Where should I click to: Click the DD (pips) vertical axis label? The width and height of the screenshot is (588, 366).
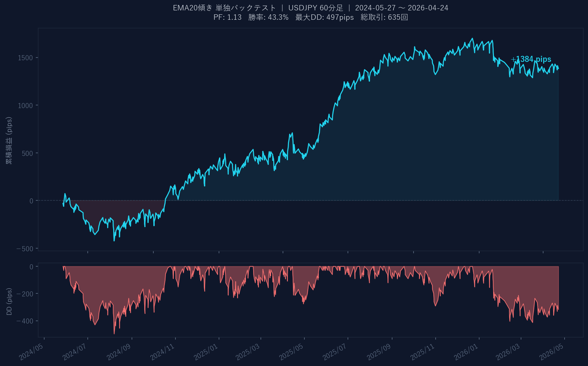(9, 301)
